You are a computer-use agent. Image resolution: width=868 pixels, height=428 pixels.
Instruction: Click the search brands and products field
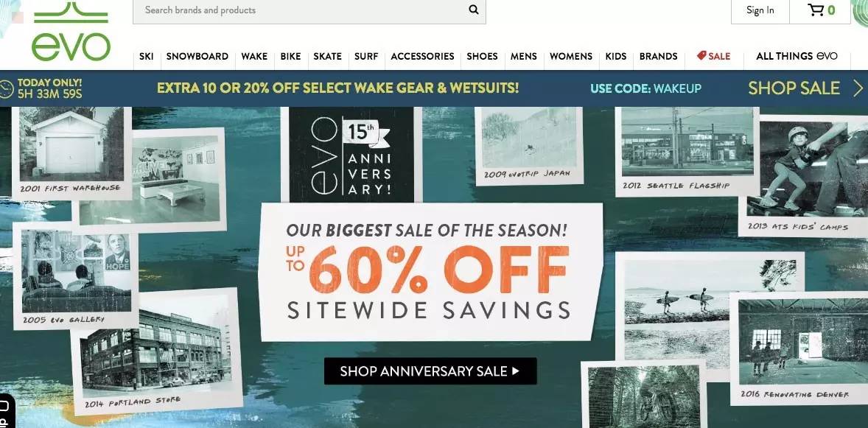(x=309, y=10)
